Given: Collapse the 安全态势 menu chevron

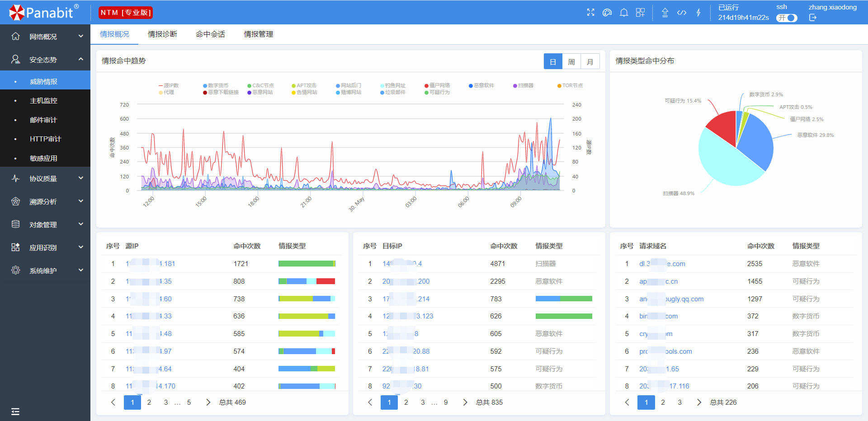Looking at the screenshot, I should click(x=81, y=59).
